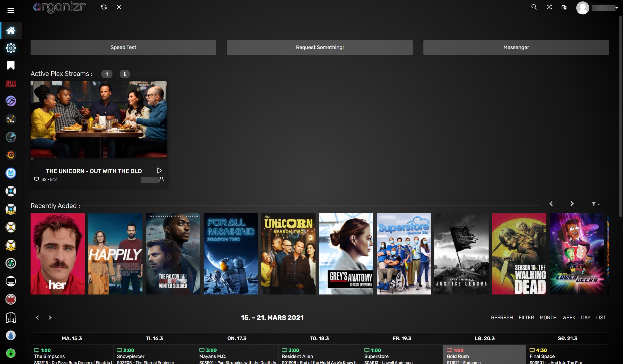Image resolution: width=623 pixels, height=364 pixels.
Task: Open the settings gear in sidebar
Action: click(x=11, y=48)
